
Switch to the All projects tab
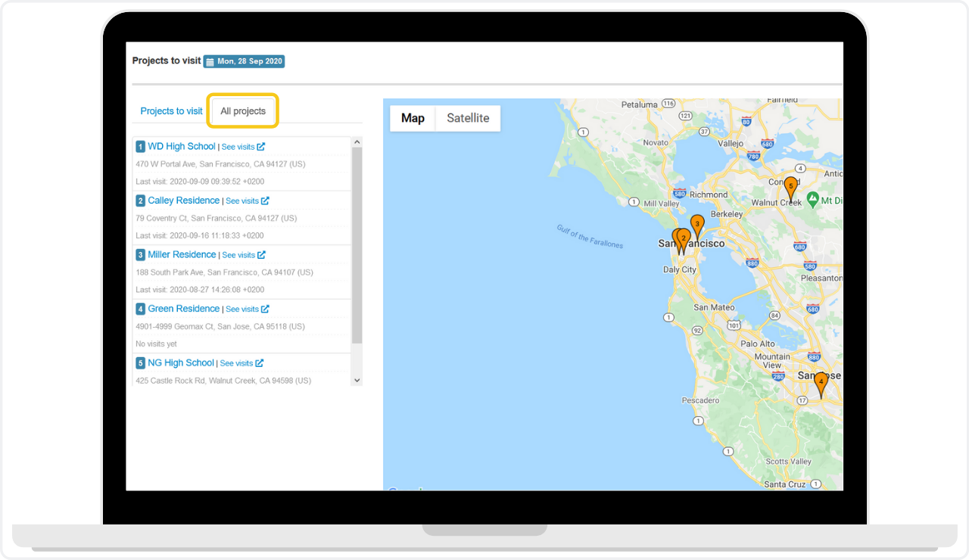(x=243, y=111)
